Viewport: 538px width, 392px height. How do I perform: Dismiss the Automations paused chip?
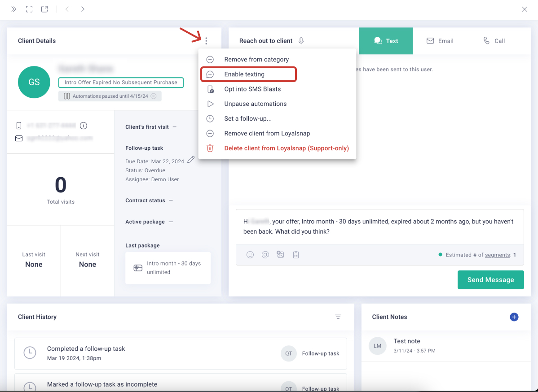pos(154,96)
